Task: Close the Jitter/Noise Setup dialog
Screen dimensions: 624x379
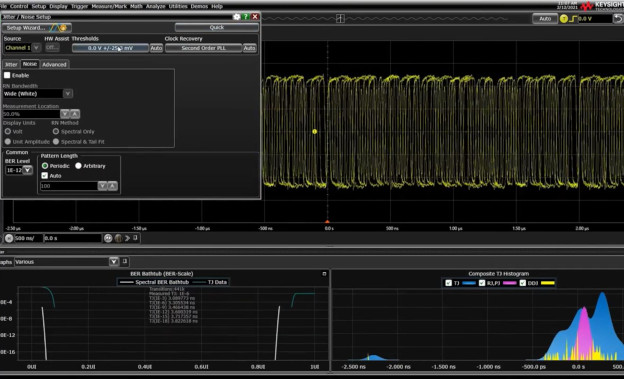Action: (255, 17)
